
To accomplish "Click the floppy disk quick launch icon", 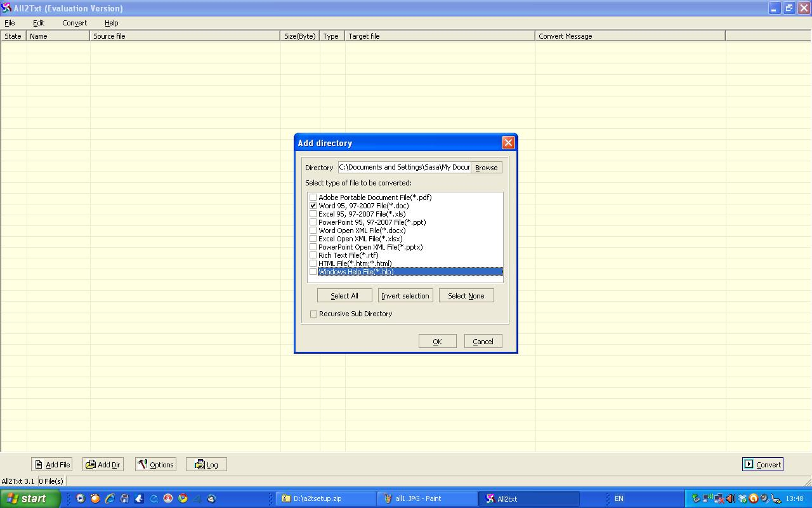I will (124, 498).
